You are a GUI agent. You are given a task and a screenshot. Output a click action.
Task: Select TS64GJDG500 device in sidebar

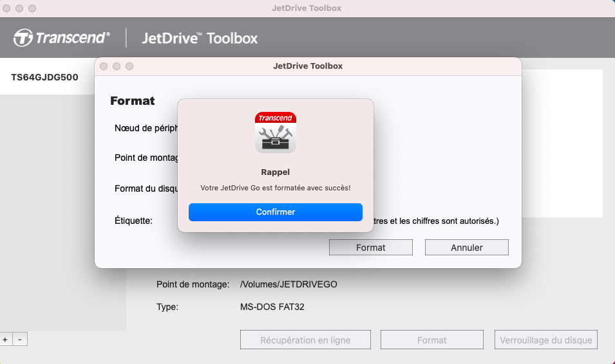pyautogui.click(x=44, y=77)
